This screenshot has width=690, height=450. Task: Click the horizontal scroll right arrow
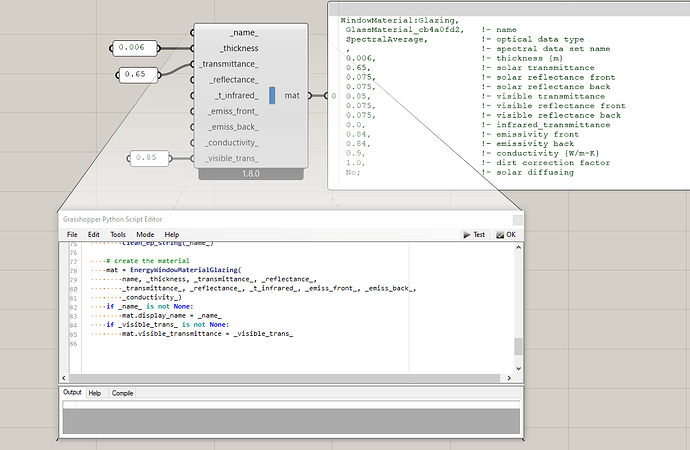pyautogui.click(x=509, y=378)
